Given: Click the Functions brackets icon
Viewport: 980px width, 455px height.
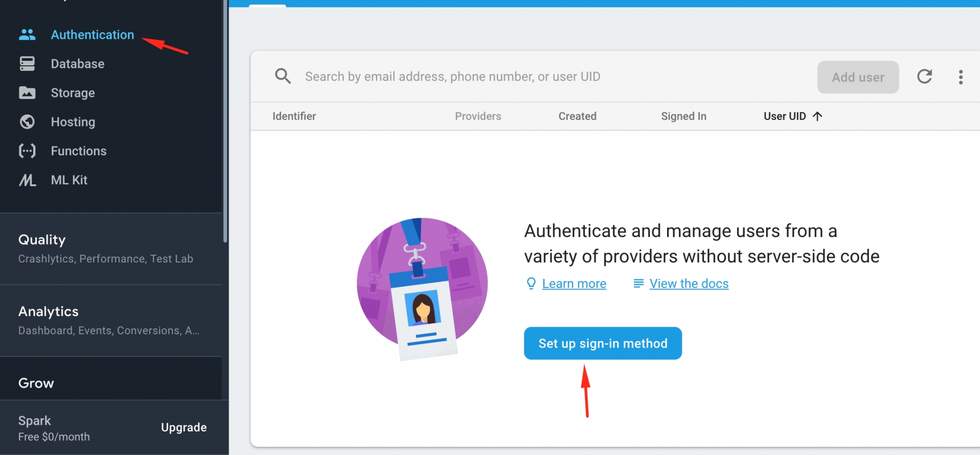Looking at the screenshot, I should click(27, 151).
